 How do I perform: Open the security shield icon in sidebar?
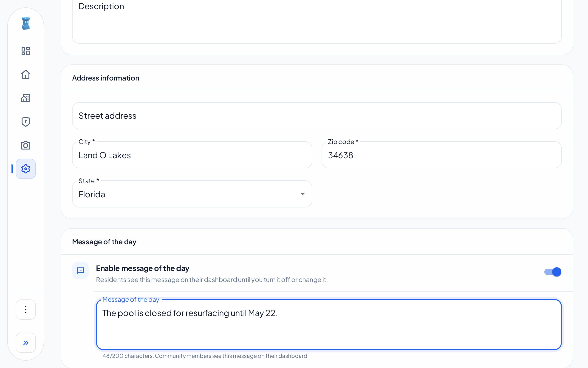[x=25, y=122]
